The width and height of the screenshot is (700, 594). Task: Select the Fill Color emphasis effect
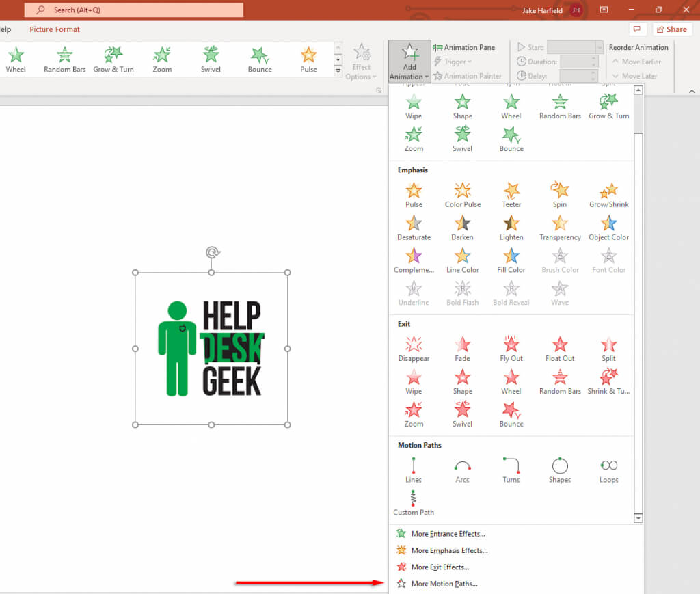pos(511,261)
